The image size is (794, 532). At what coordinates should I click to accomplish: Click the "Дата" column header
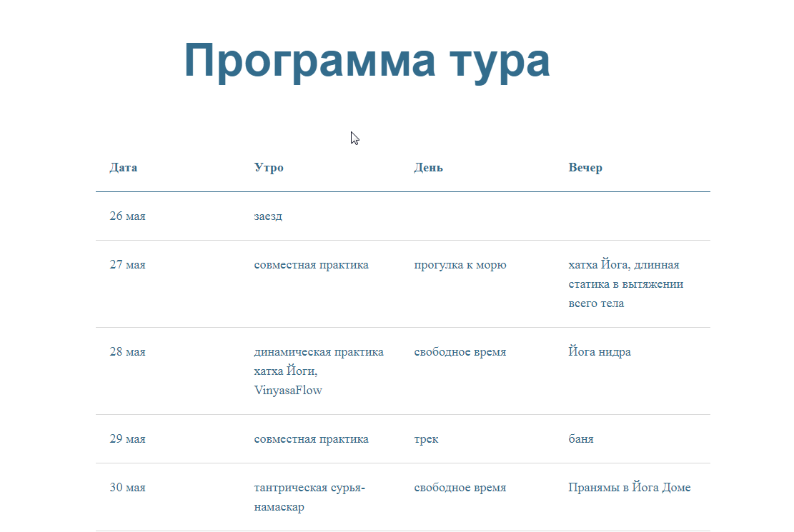[124, 168]
